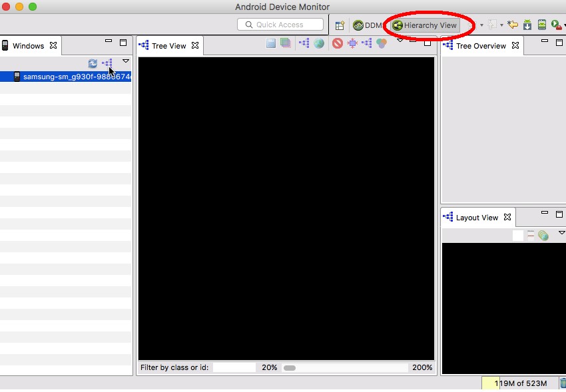Click the yellow macOS minimize window button
Image resolution: width=566 pixels, height=392 pixels.
click(19, 7)
